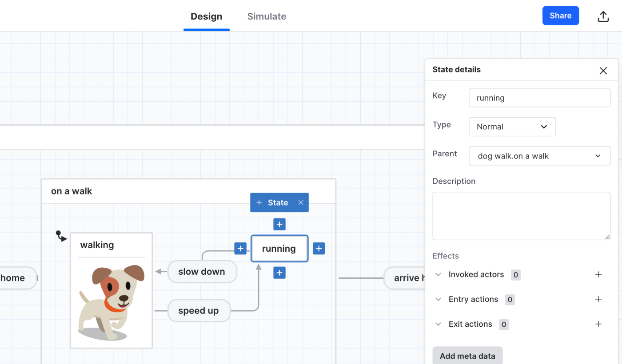Click the Exit actions count badge
The image size is (622, 364).
tap(503, 324)
